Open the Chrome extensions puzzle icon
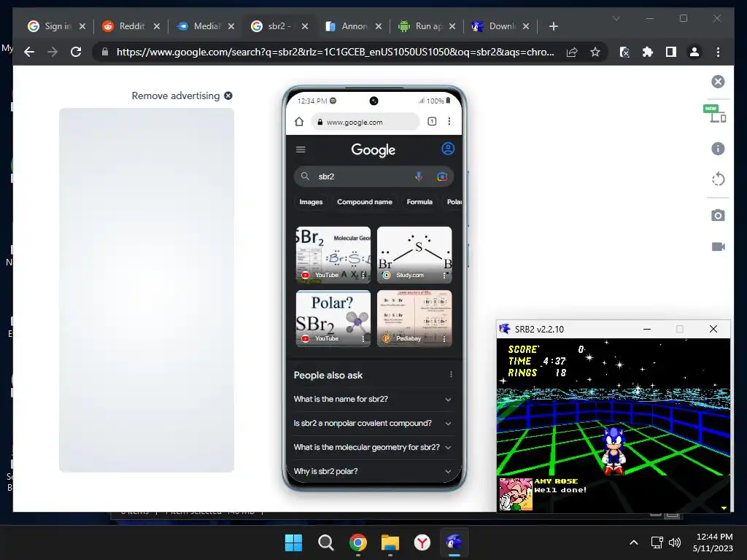747x560 pixels. 648,52
